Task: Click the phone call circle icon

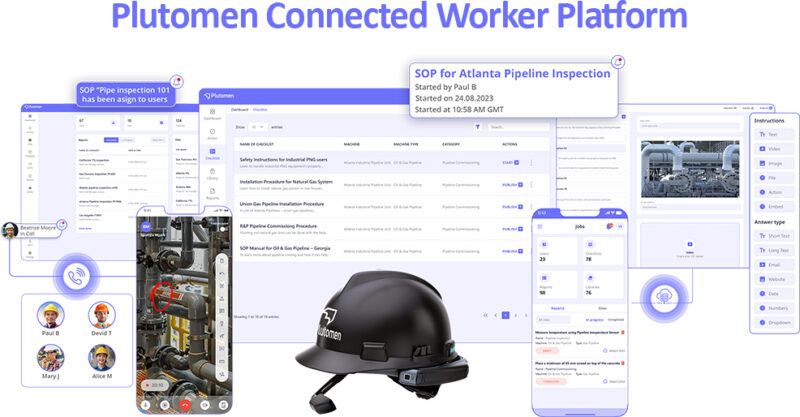Action: click(x=77, y=277)
